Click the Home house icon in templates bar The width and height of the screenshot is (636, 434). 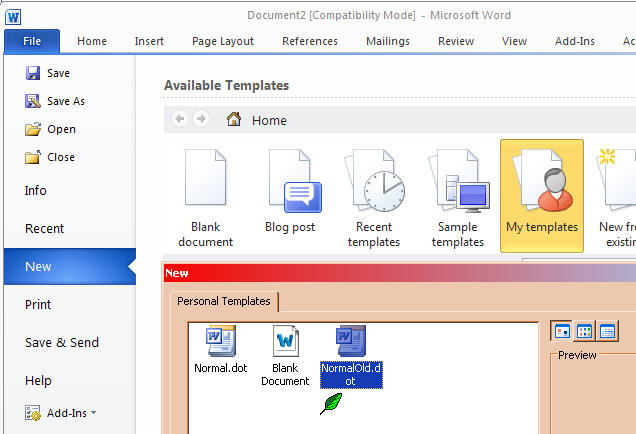(234, 119)
